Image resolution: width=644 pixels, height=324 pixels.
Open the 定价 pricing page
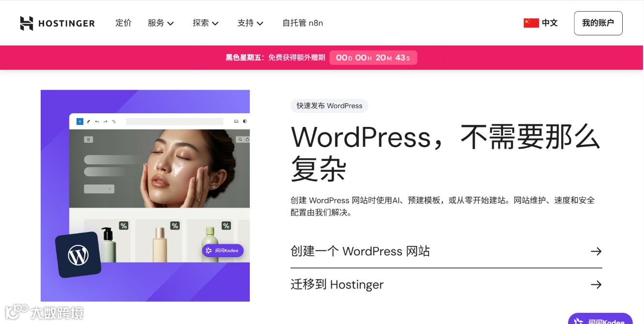coord(123,23)
